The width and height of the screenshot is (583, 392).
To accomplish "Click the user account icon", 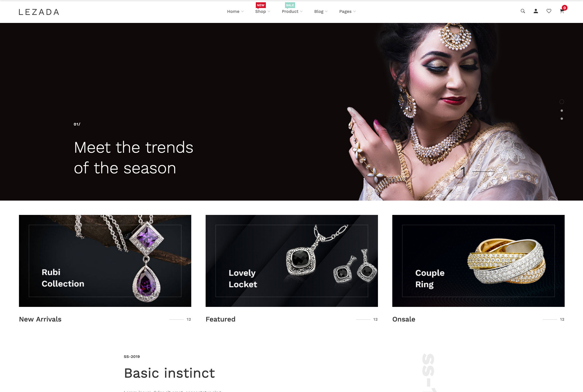I will (536, 11).
